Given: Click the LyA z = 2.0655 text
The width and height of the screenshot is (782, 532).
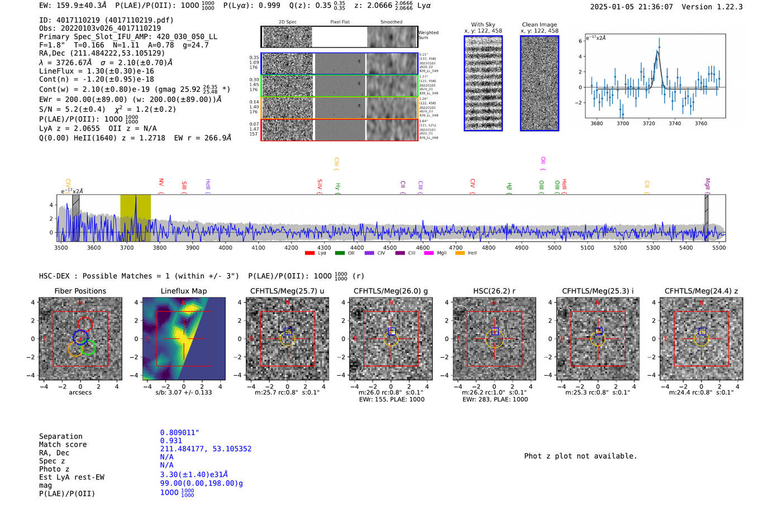Looking at the screenshot, I should tap(70, 128).
